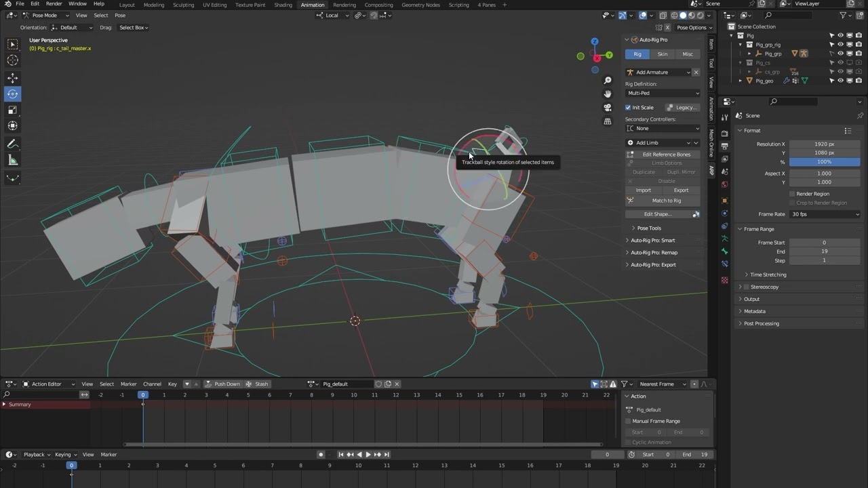Screen dimensions: 868x488
Task: Click the Edit Reference Bones button
Action: (663, 155)
